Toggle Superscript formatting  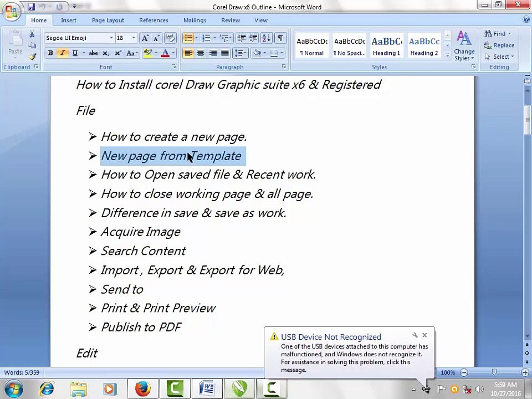point(117,53)
